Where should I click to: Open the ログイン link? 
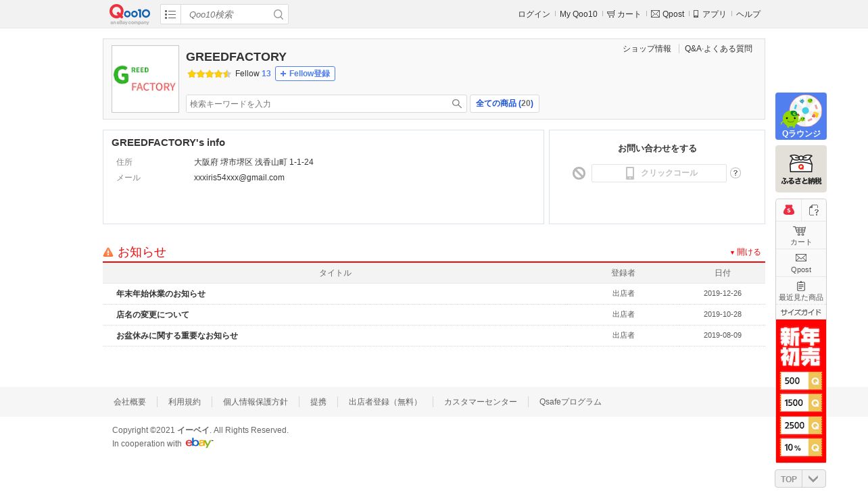pyautogui.click(x=534, y=14)
